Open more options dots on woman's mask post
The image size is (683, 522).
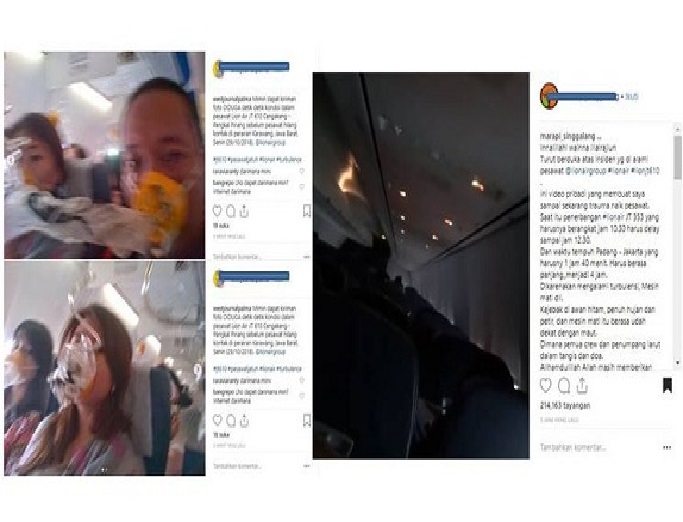[x=306, y=466]
